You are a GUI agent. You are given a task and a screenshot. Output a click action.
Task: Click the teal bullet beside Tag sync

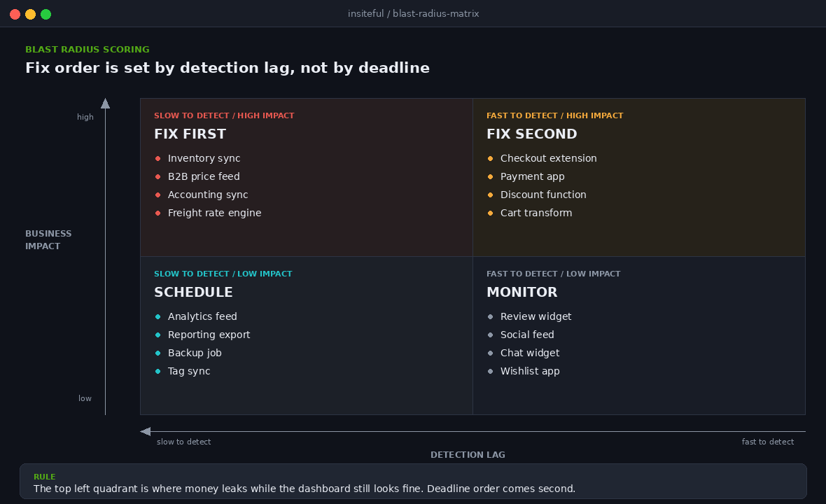point(158,371)
